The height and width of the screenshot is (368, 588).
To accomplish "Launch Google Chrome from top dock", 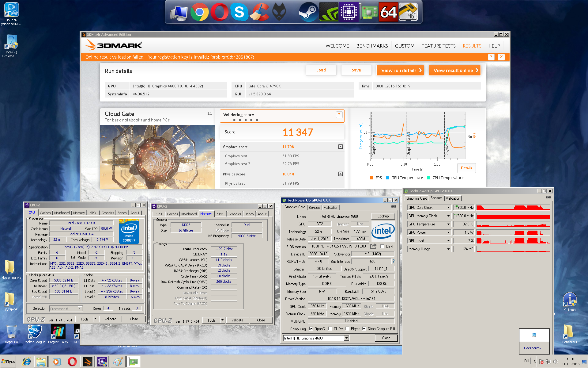I will click(x=199, y=12).
